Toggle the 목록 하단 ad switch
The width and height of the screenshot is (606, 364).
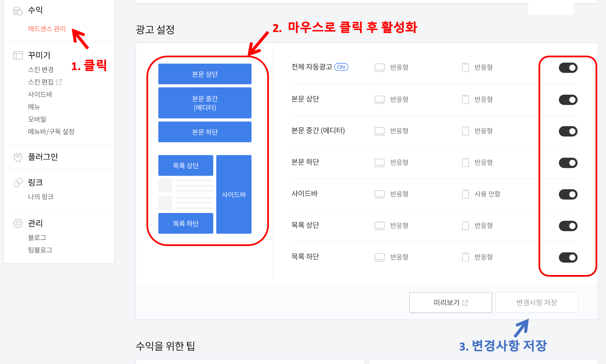click(568, 257)
